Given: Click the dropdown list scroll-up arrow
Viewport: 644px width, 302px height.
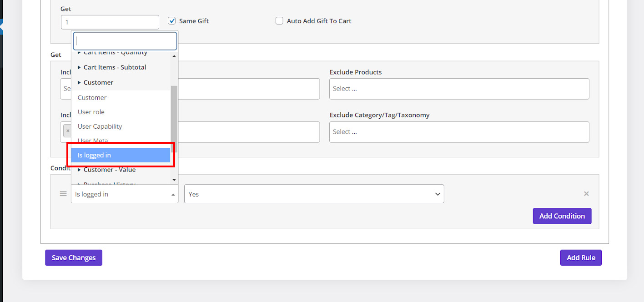Looking at the screenshot, I should [174, 56].
